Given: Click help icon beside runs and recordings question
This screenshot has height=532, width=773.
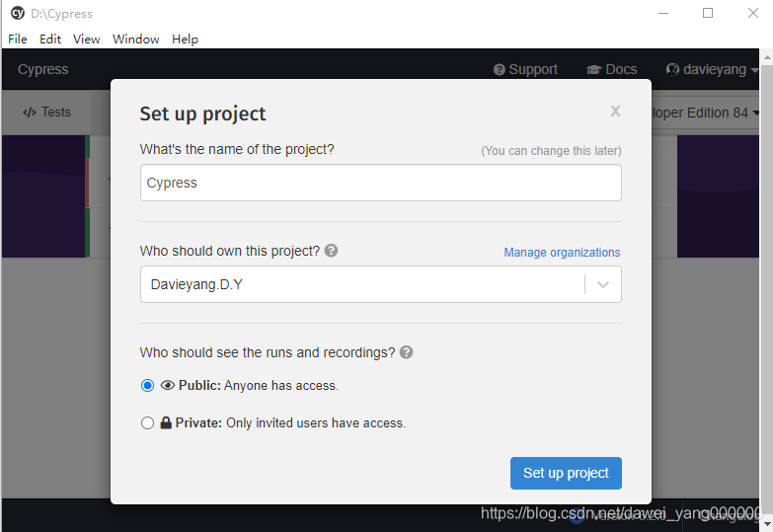Looking at the screenshot, I should [406, 352].
